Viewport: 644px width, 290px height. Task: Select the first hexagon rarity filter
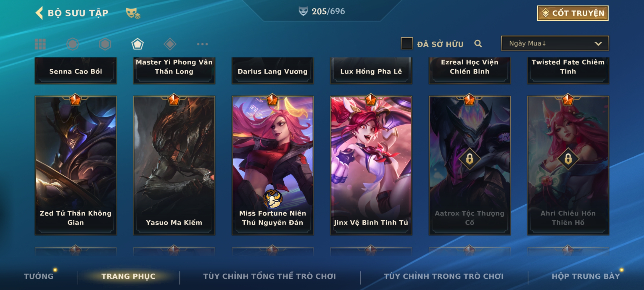(73, 44)
